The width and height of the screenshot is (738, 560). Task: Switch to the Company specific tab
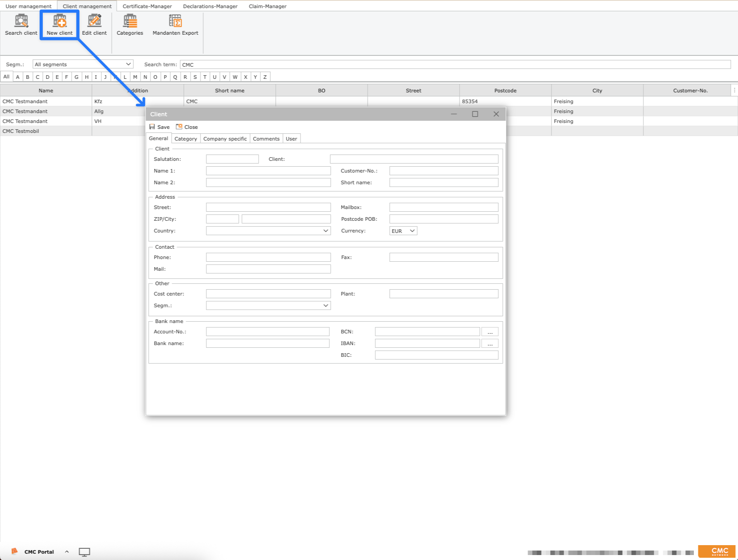pyautogui.click(x=225, y=139)
